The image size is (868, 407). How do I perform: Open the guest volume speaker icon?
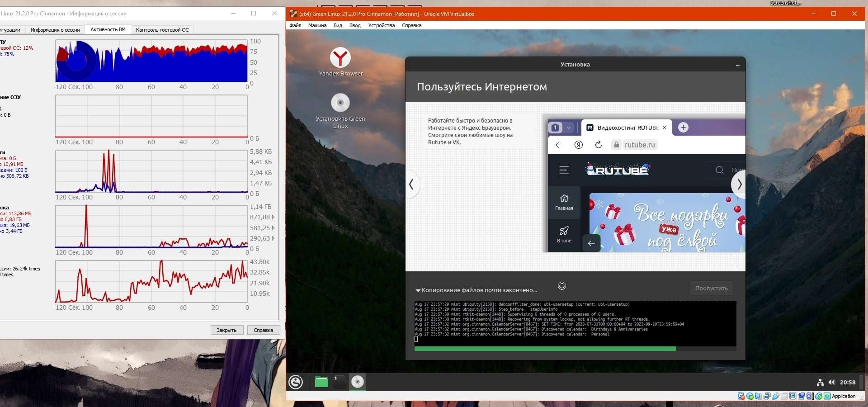832,383
